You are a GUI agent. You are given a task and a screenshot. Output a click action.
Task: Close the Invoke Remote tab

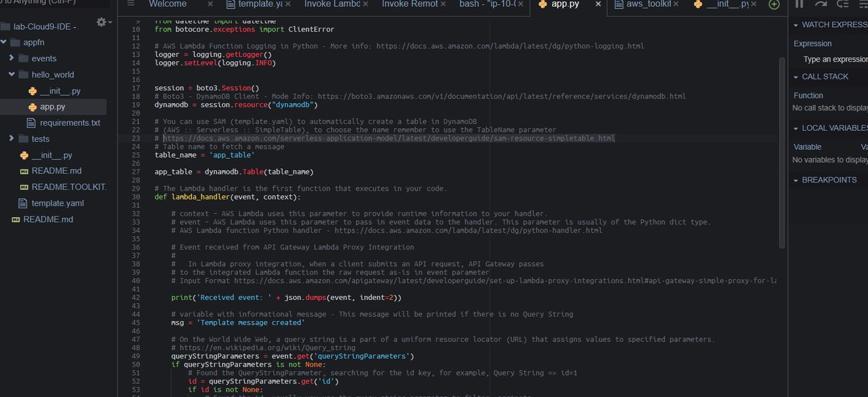(442, 4)
